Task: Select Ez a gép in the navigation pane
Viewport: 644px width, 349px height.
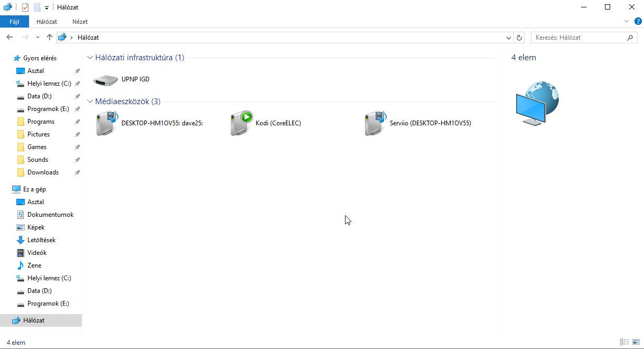Action: 34,189
